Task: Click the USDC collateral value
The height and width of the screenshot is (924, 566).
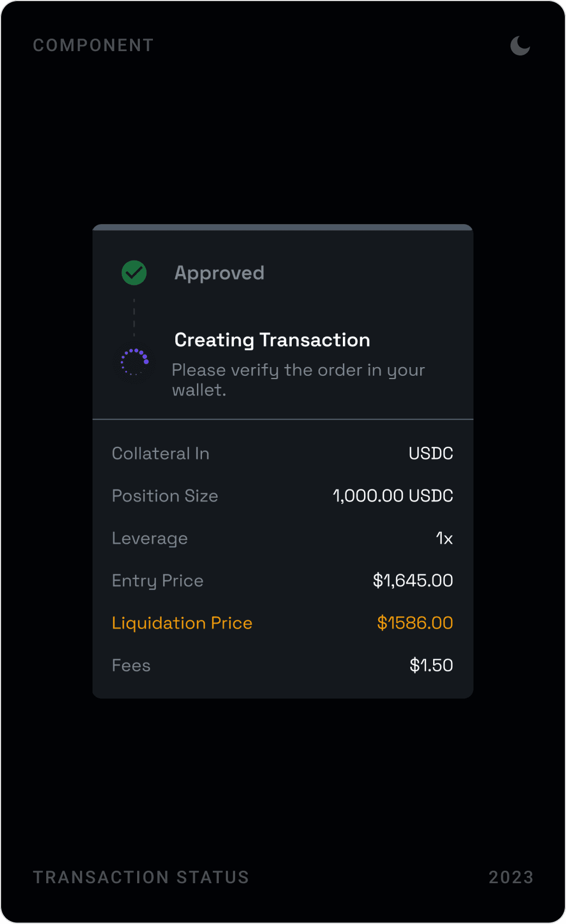Action: (x=431, y=453)
